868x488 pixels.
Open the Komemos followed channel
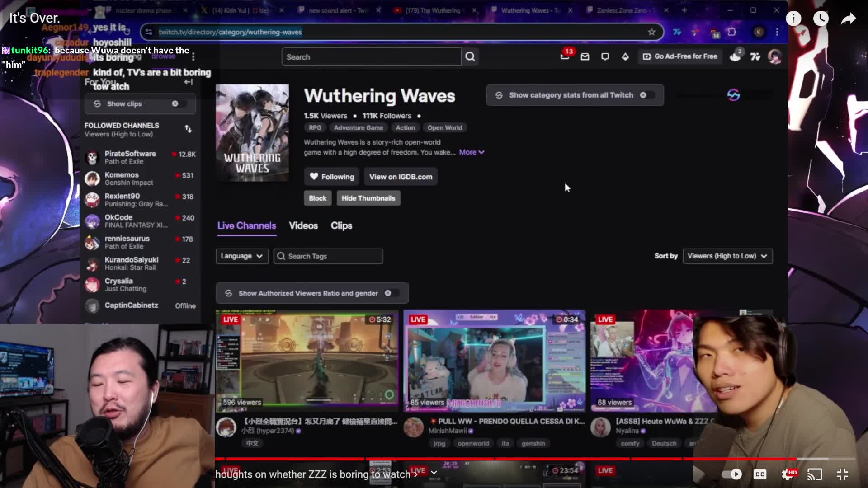(x=140, y=178)
